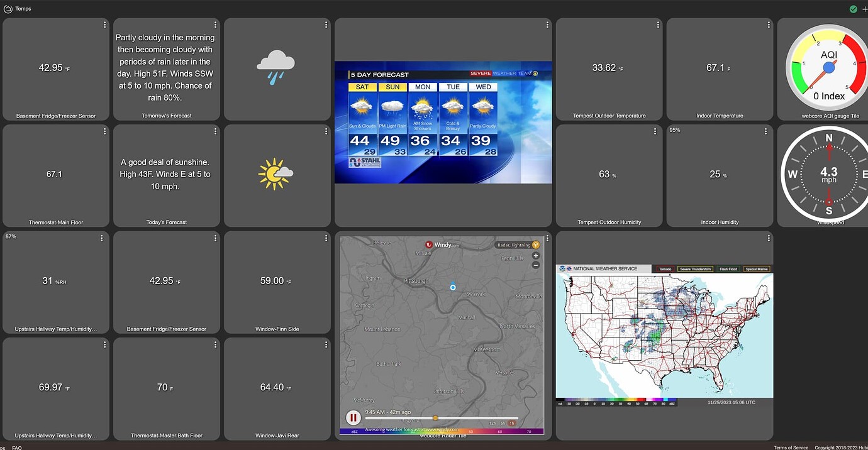Click the zoom-out minus on the Windy map
This screenshot has width=868, height=450.
click(x=536, y=265)
